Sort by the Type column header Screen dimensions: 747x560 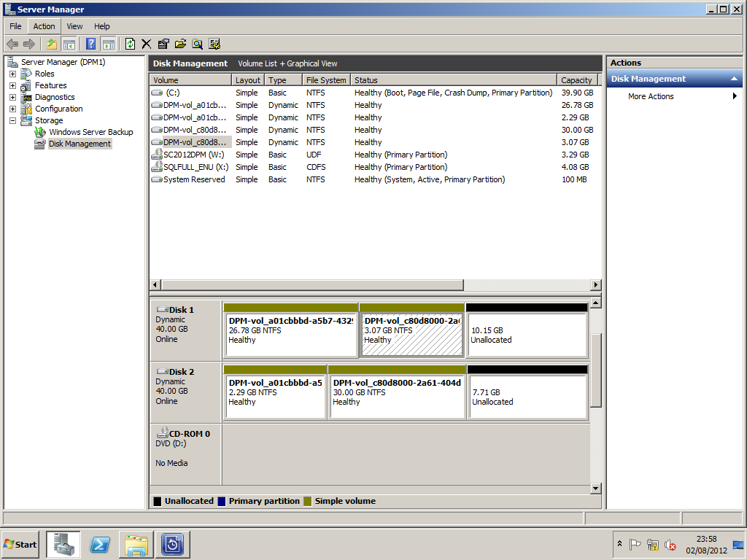284,80
